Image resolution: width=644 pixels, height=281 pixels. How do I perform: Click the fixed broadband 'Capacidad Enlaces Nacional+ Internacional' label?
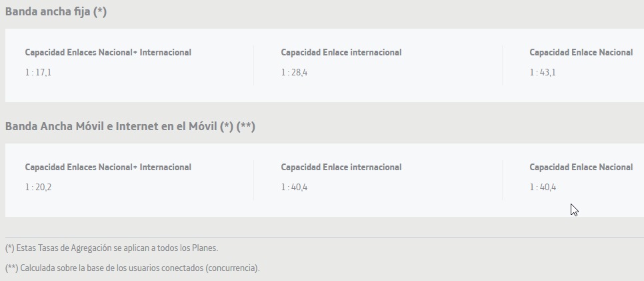[108, 53]
